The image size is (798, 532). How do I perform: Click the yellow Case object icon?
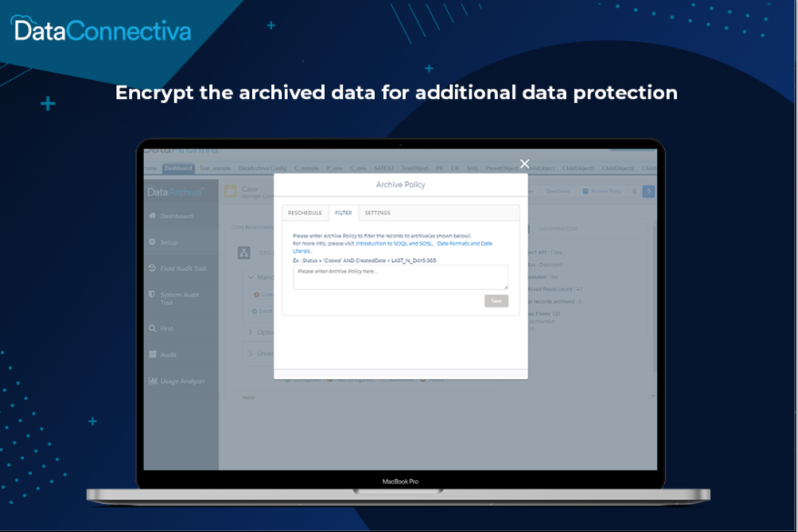pyautogui.click(x=230, y=191)
